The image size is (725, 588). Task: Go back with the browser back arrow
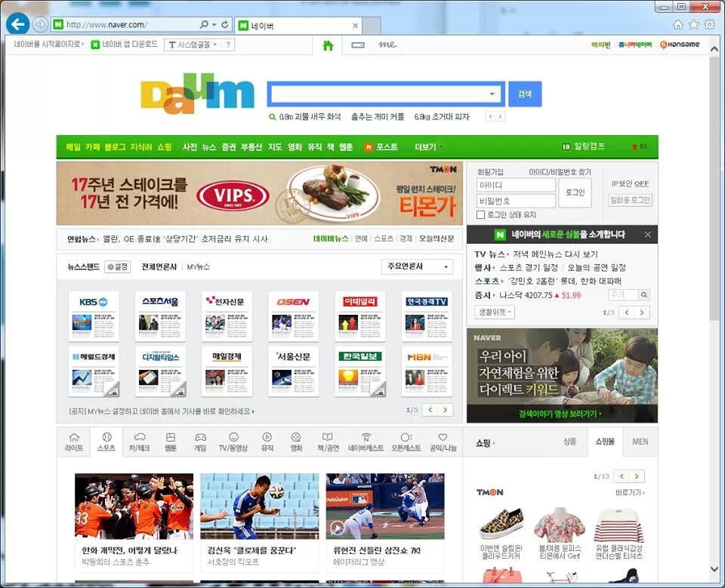pyautogui.click(x=17, y=24)
